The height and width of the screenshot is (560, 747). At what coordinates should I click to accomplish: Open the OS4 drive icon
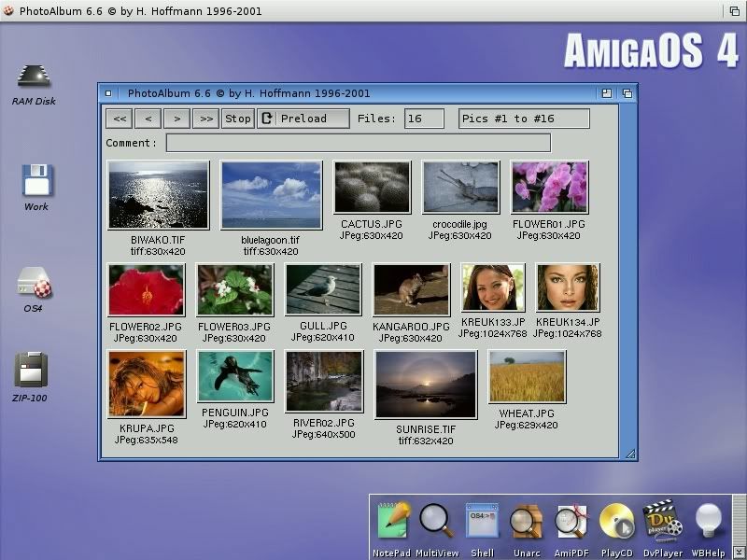pos(34,283)
